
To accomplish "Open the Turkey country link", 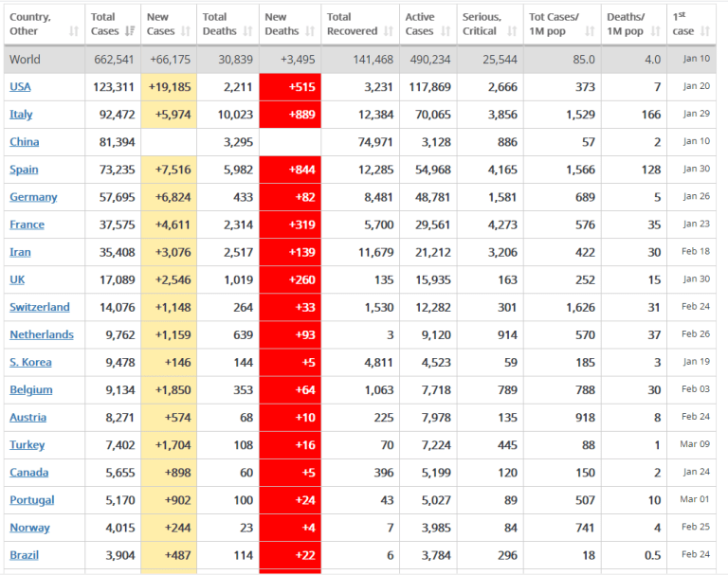I will click(x=27, y=444).
